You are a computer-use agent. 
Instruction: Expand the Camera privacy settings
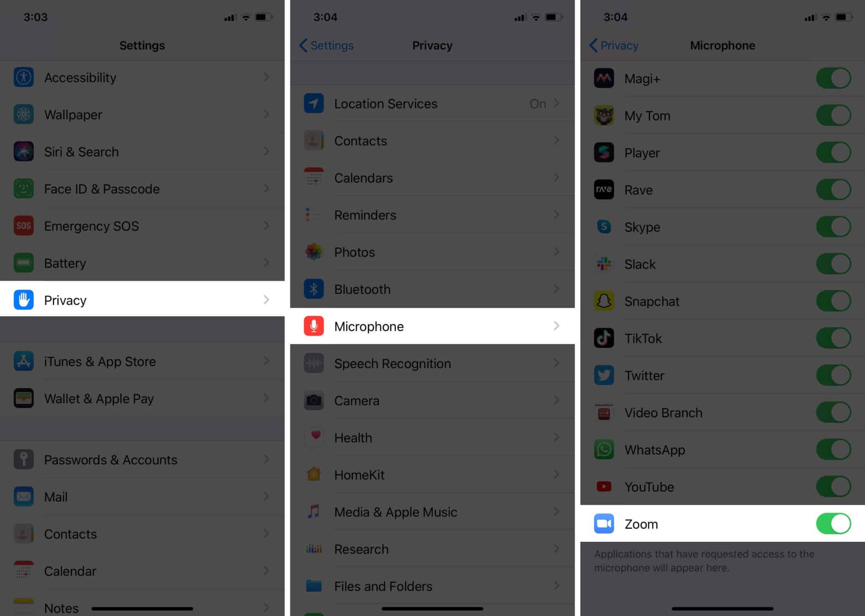pyautogui.click(x=432, y=401)
